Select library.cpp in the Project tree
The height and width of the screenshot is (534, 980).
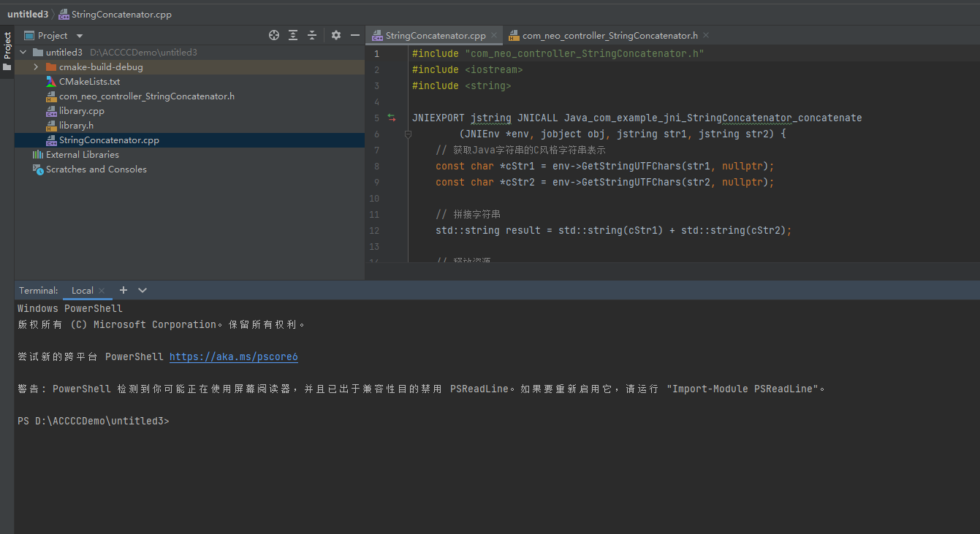click(189, 111)
